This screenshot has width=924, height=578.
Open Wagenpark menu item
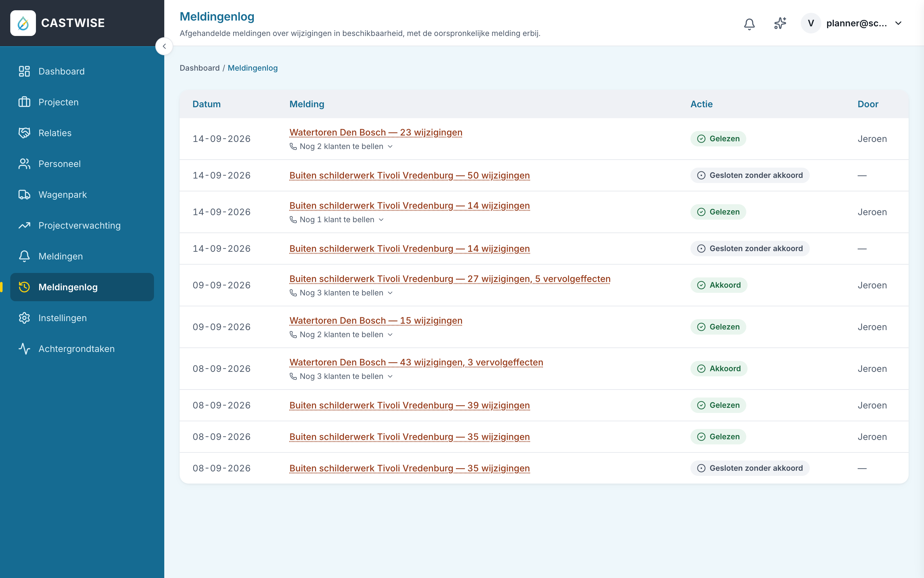pos(82,195)
